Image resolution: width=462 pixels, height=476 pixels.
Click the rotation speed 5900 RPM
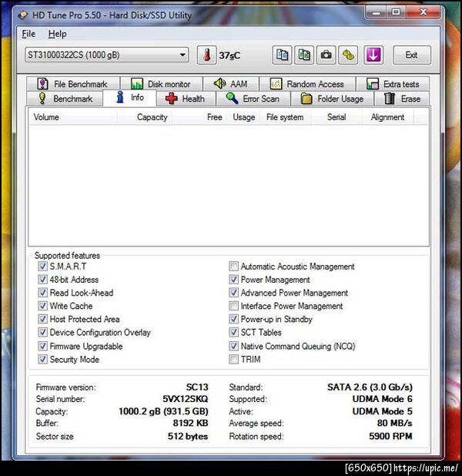pos(390,436)
